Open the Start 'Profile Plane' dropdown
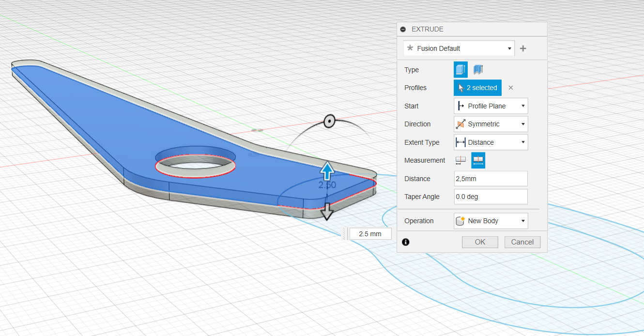The height and width of the screenshot is (336, 644). point(491,106)
